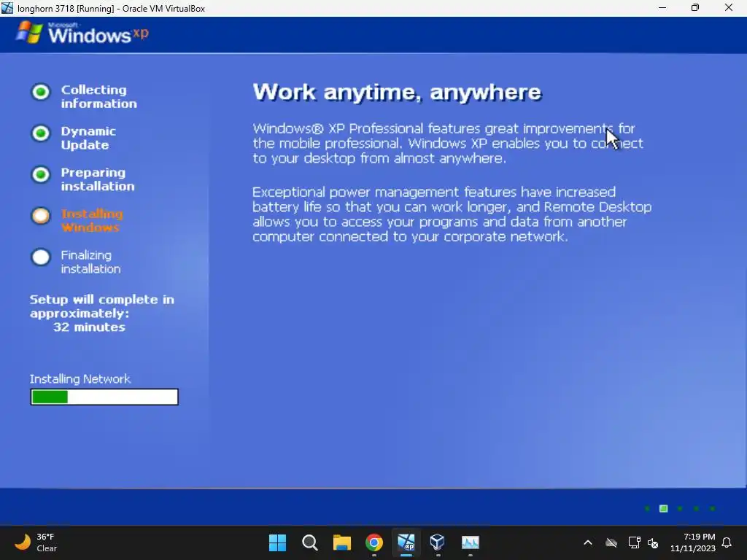Click the 'Finalizing installation' label
Screen dimensions: 747x560
tap(90, 262)
